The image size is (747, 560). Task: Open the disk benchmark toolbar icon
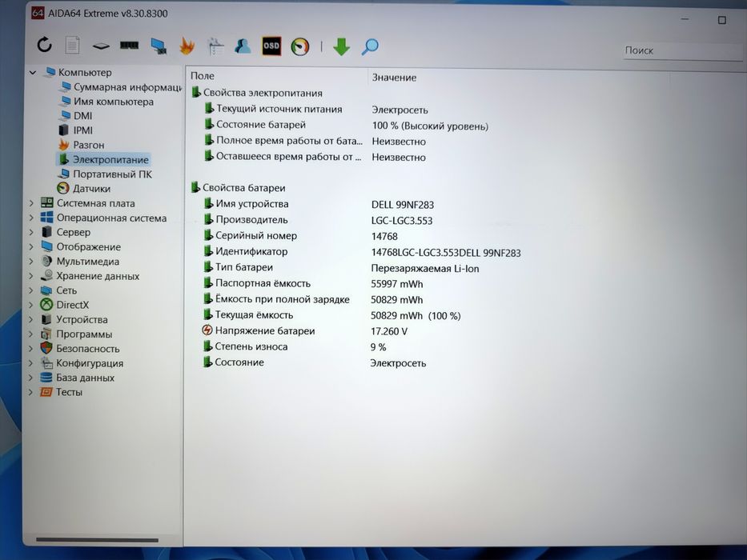pos(101,46)
